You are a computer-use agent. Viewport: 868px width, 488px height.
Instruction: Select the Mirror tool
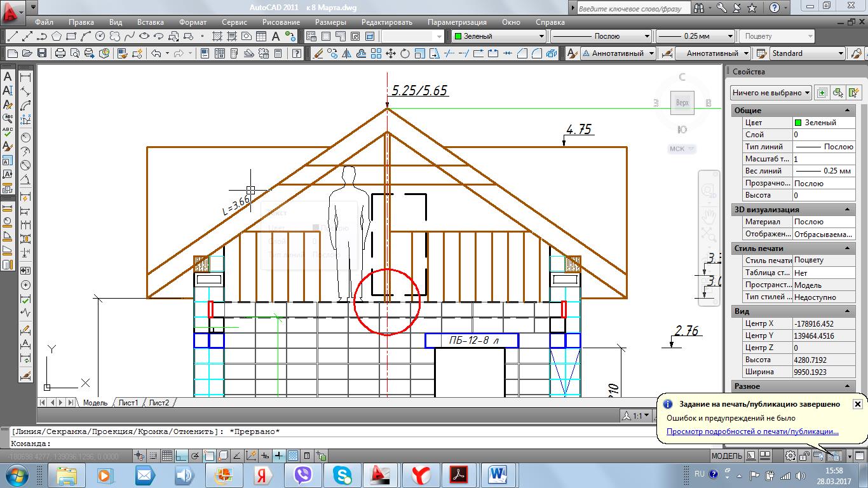347,53
